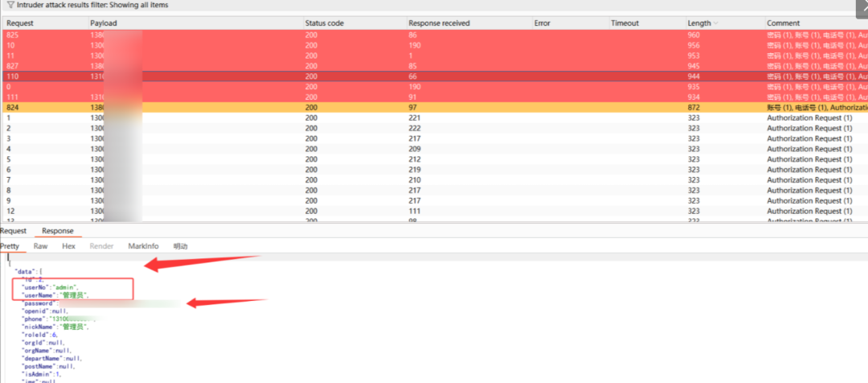Click the Authorization Request comment in request 12 row
The width and height of the screenshot is (868, 383).
pos(809,211)
